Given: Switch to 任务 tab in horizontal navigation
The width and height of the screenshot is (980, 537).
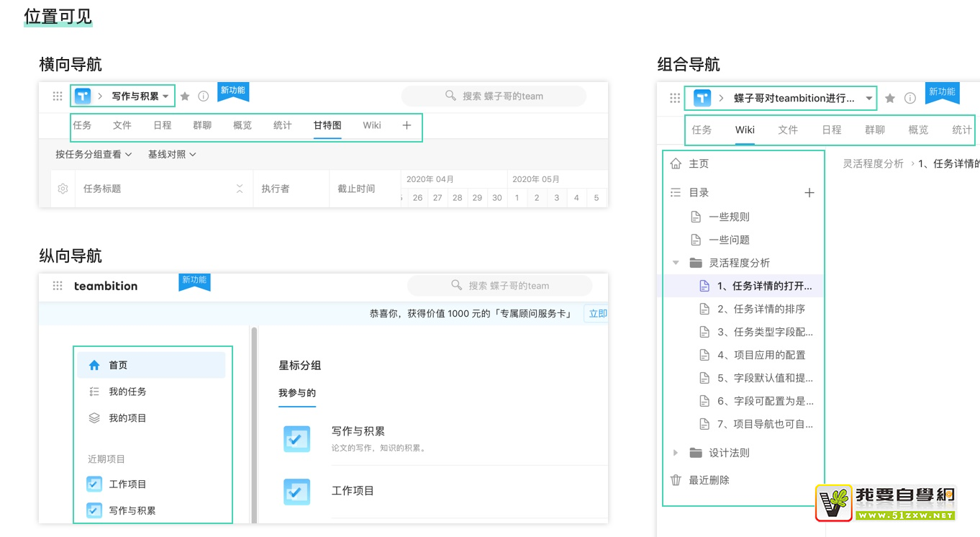Looking at the screenshot, I should click(x=82, y=125).
